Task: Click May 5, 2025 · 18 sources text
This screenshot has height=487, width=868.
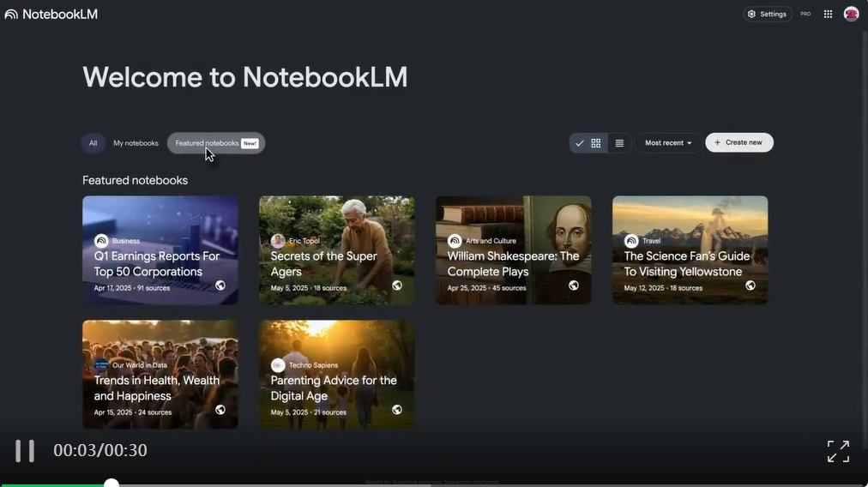Action: 308,288
